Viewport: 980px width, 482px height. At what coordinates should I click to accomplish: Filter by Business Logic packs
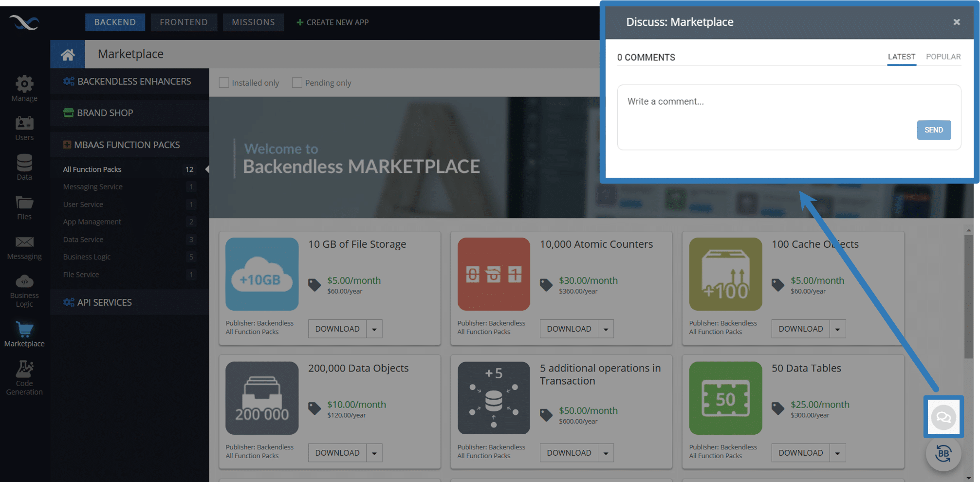pyautogui.click(x=129, y=257)
